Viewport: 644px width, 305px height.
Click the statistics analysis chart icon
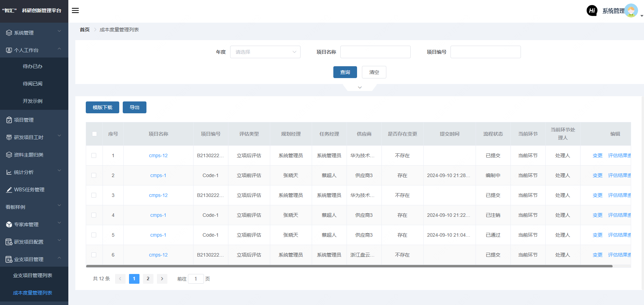pyautogui.click(x=9, y=172)
